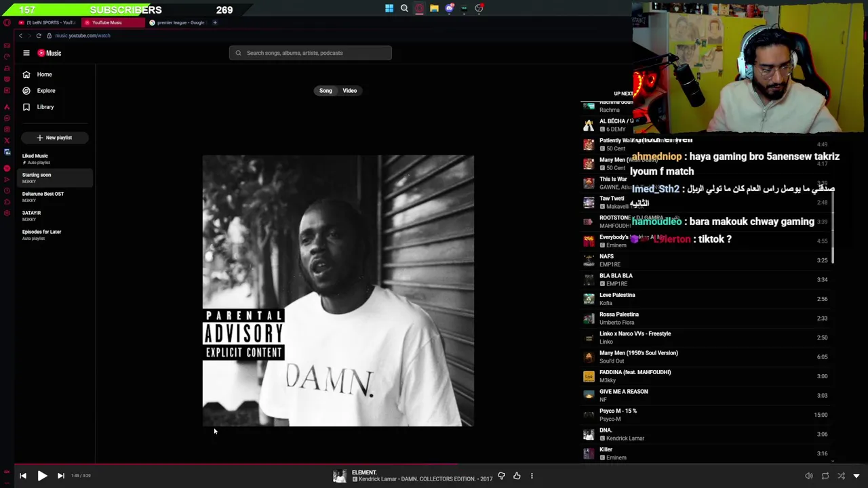
Task: Skip to previous track
Action: pos(23,476)
